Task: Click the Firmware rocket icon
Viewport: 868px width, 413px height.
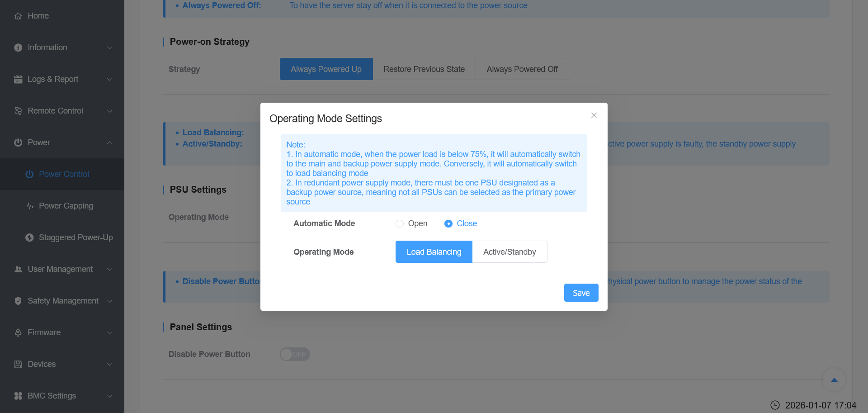Action: tap(18, 332)
